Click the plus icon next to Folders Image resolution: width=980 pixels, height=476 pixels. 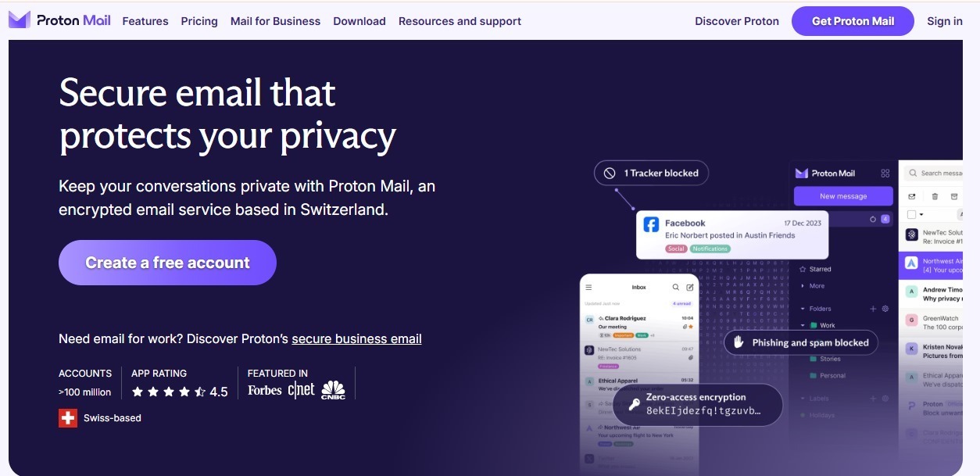[x=874, y=309]
